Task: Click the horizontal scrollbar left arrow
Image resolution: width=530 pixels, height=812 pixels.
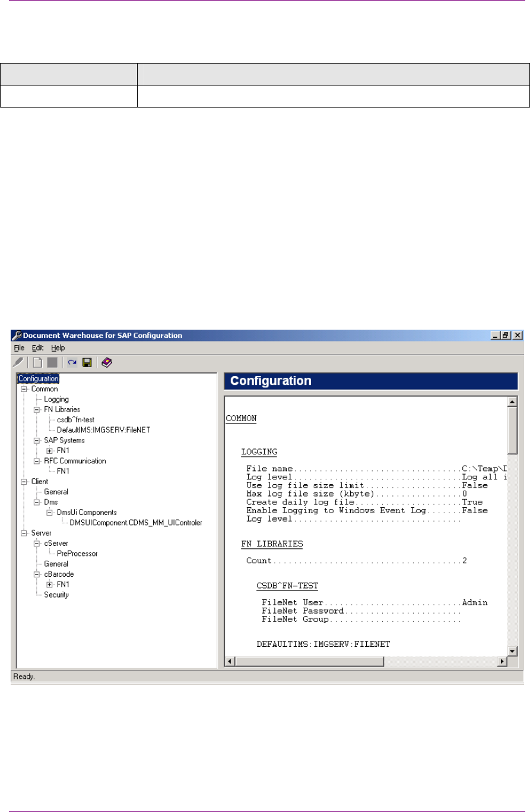Action: (x=230, y=661)
